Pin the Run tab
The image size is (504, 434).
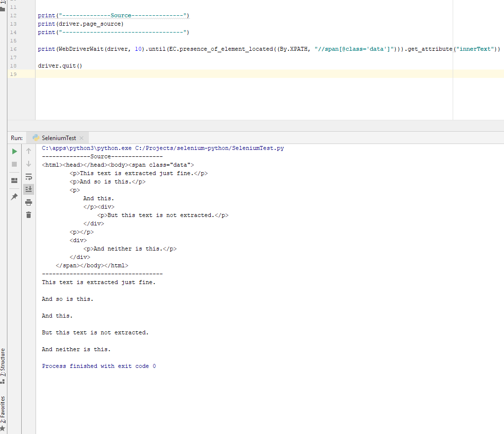pyautogui.click(x=14, y=197)
